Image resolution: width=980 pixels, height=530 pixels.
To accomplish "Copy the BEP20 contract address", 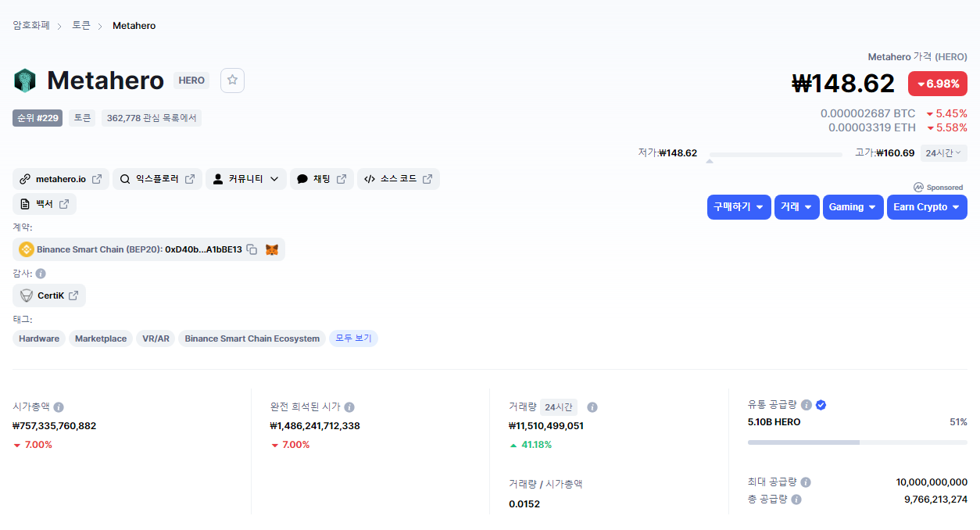I will [x=252, y=249].
